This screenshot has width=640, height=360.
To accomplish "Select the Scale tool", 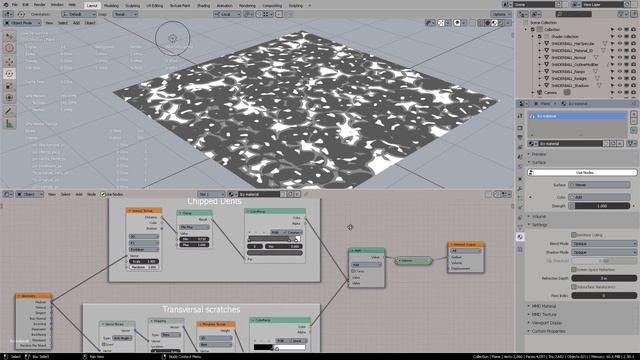I will coord(9,86).
